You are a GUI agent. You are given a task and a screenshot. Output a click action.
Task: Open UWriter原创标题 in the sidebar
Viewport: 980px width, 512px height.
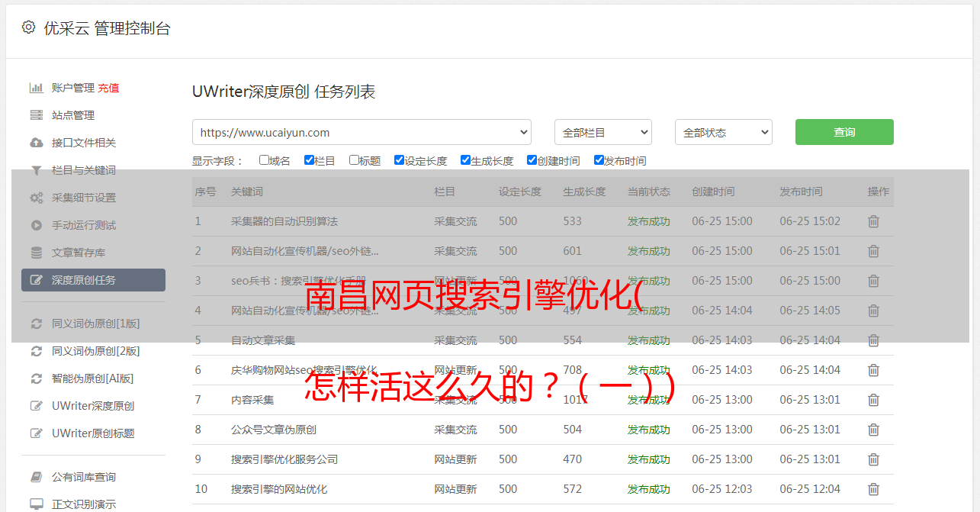pos(93,433)
